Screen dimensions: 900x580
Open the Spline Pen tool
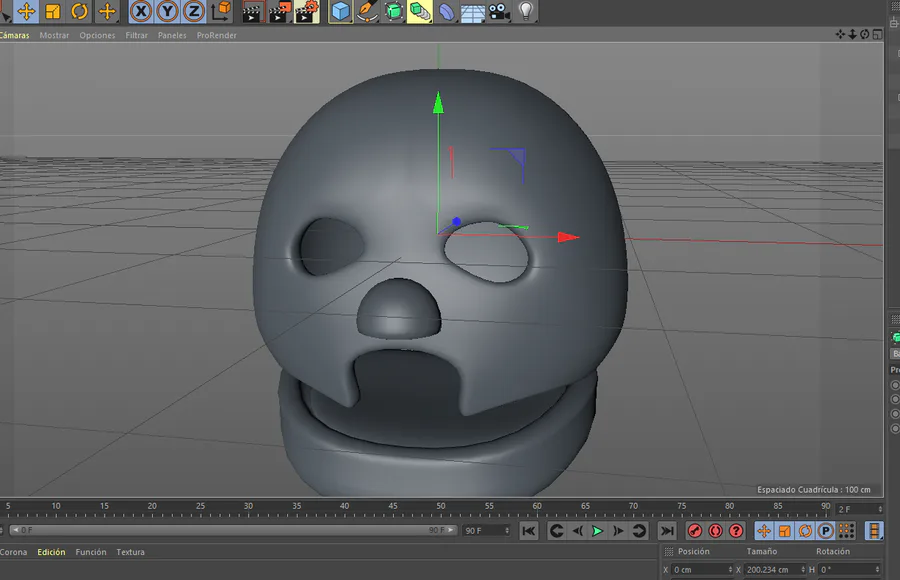click(x=367, y=12)
